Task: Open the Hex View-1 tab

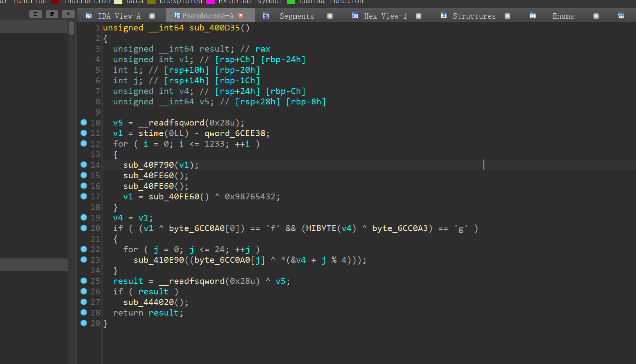Action: 385,16
